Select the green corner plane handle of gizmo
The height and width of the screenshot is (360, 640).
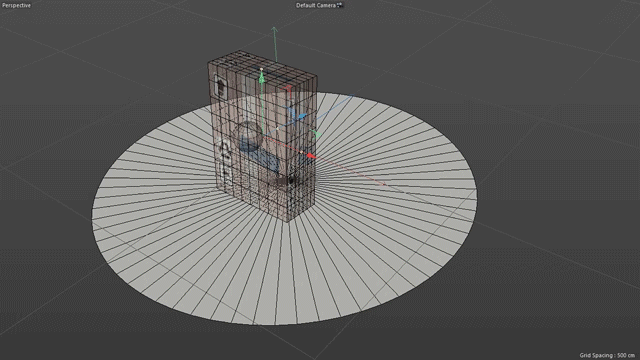315,133
